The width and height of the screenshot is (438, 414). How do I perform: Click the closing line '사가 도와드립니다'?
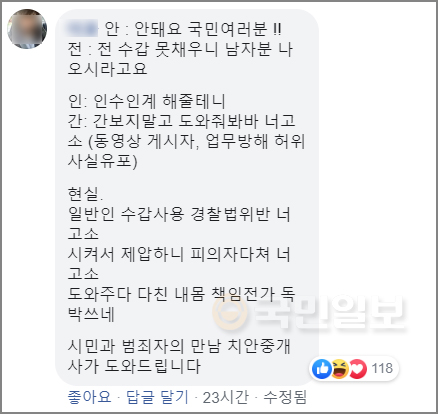point(134,366)
